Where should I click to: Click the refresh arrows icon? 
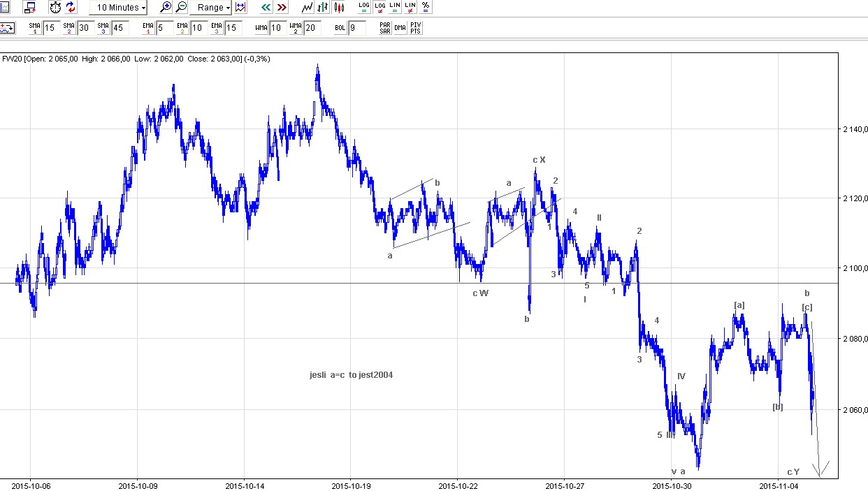(71, 8)
